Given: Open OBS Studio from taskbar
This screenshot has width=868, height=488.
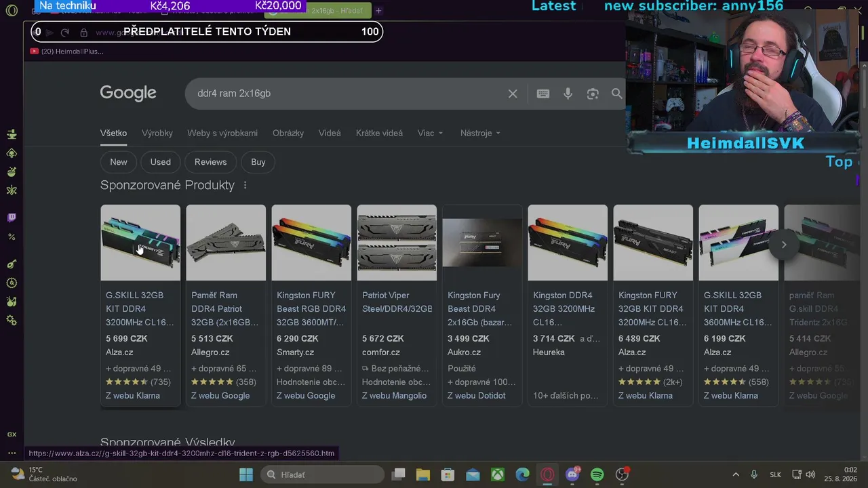Looking at the screenshot, I should [622, 474].
